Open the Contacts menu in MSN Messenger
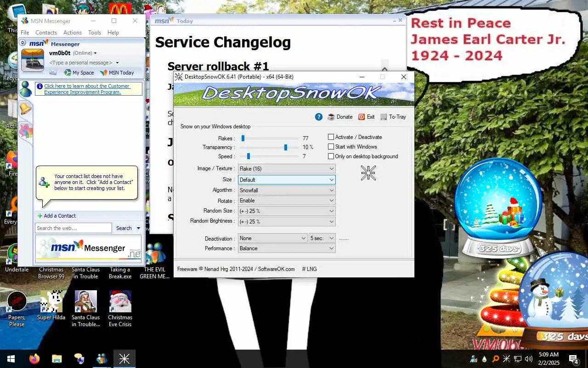This screenshot has height=368, width=588. click(x=46, y=33)
